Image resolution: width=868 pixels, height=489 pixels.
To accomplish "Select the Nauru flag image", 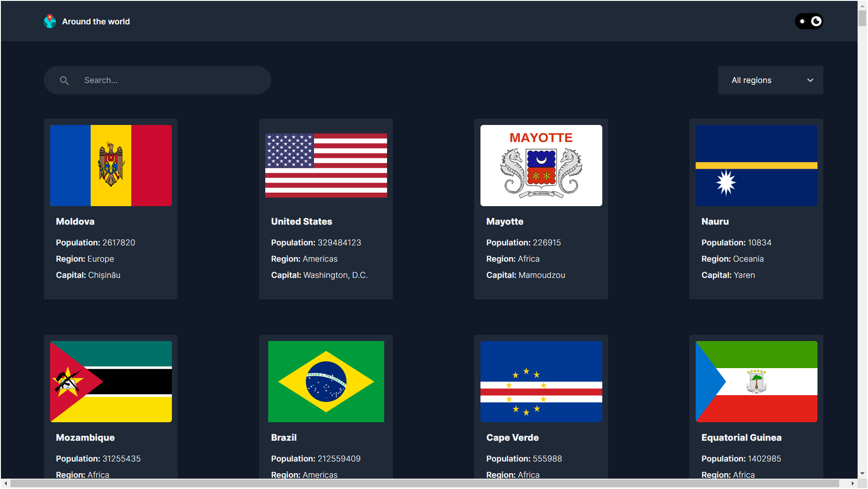I will (x=756, y=166).
